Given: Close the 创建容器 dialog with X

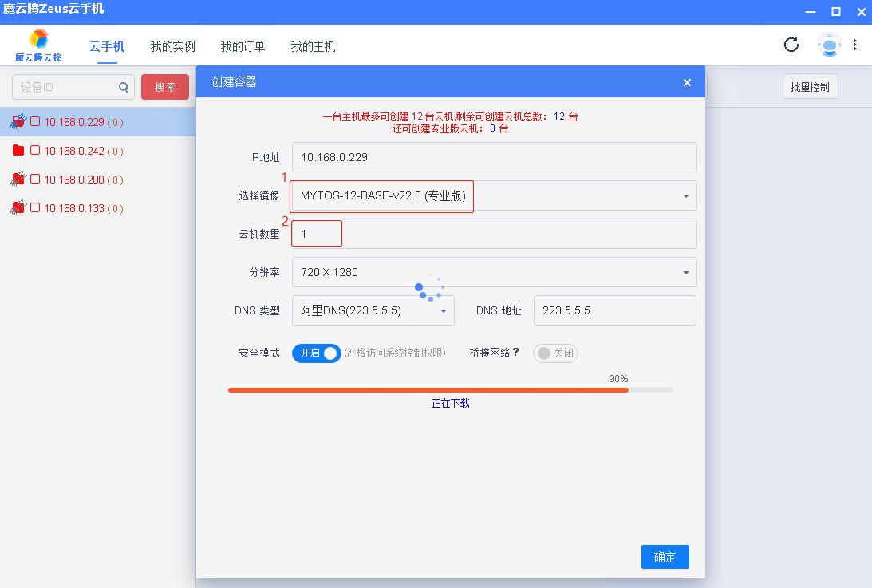Looking at the screenshot, I should [x=687, y=82].
